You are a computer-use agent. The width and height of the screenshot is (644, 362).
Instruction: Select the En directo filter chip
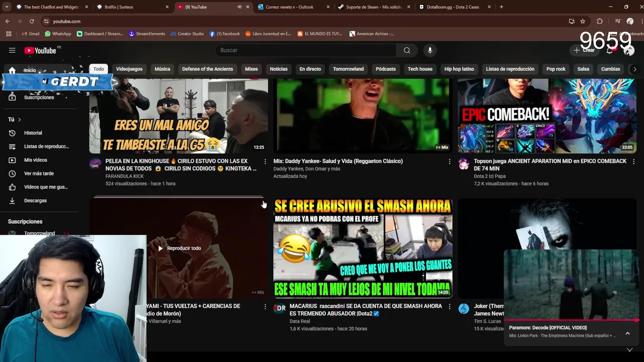pyautogui.click(x=310, y=69)
